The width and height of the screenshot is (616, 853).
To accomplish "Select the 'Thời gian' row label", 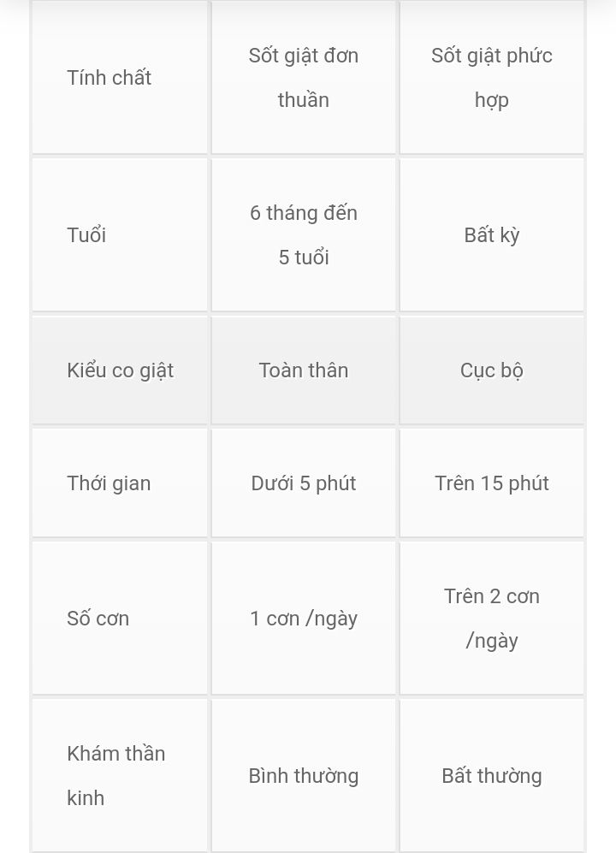I will pos(120,483).
